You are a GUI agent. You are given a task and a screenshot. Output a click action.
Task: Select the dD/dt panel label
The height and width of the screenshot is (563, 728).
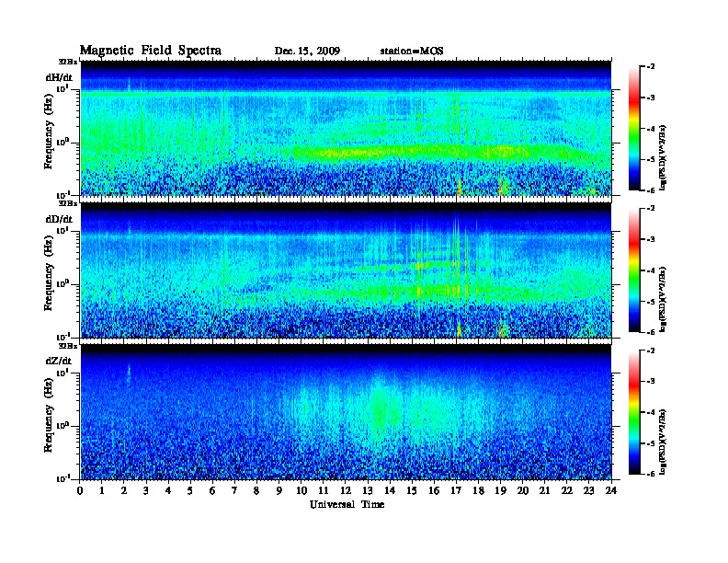(x=59, y=219)
